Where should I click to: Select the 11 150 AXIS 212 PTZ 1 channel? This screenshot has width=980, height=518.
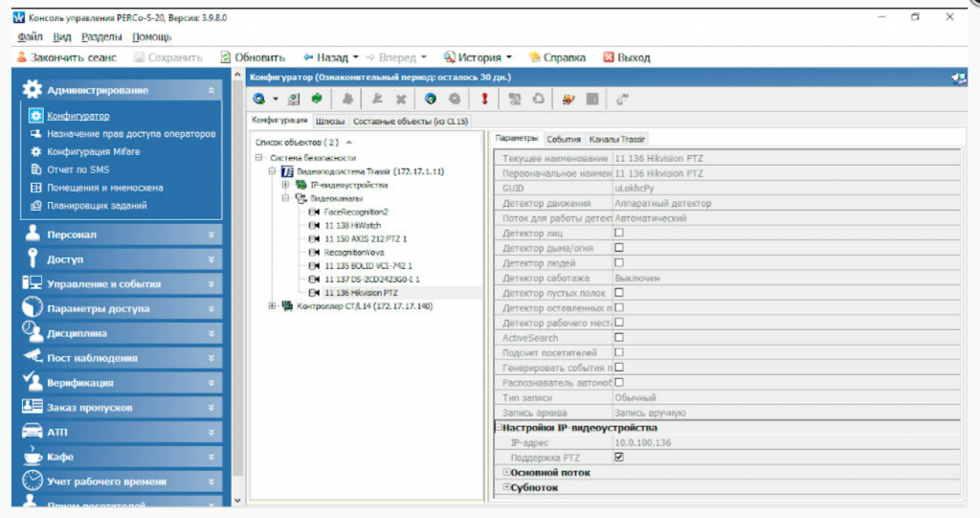(x=366, y=237)
